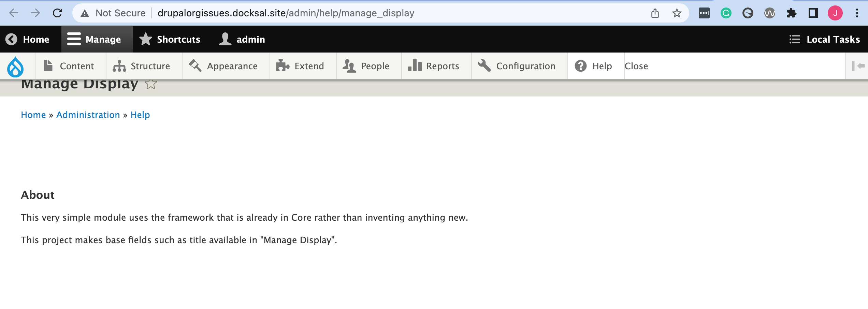Click the Configuration wrench icon
The width and height of the screenshot is (868, 309).
[x=485, y=66]
